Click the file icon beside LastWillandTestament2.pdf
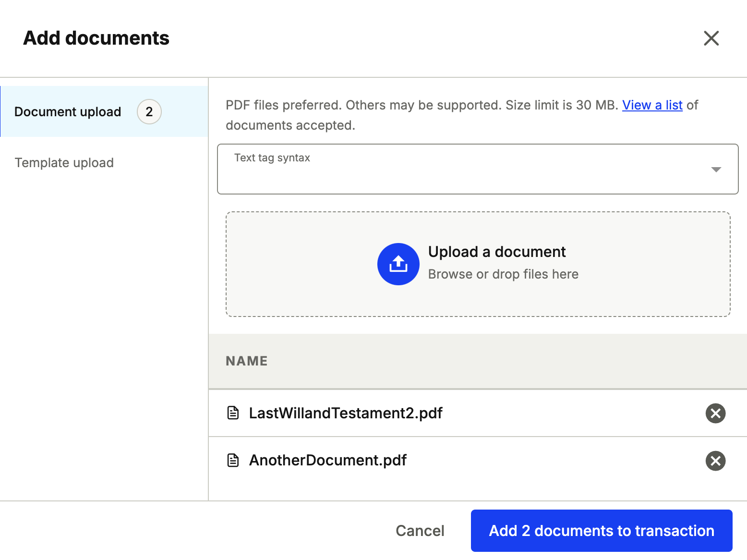 tap(233, 413)
